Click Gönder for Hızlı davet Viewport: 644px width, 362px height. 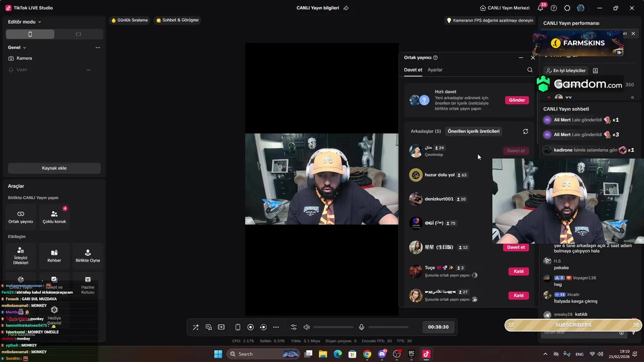517,100
